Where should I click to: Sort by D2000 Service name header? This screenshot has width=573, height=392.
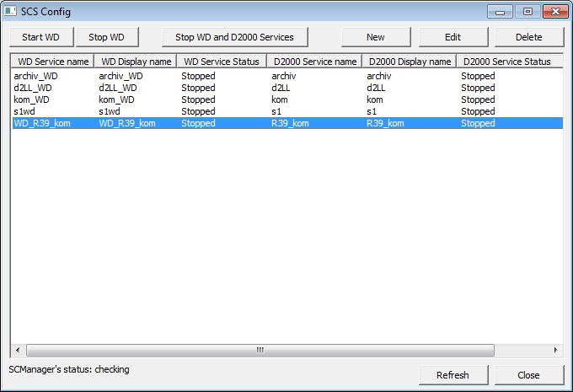coord(314,62)
